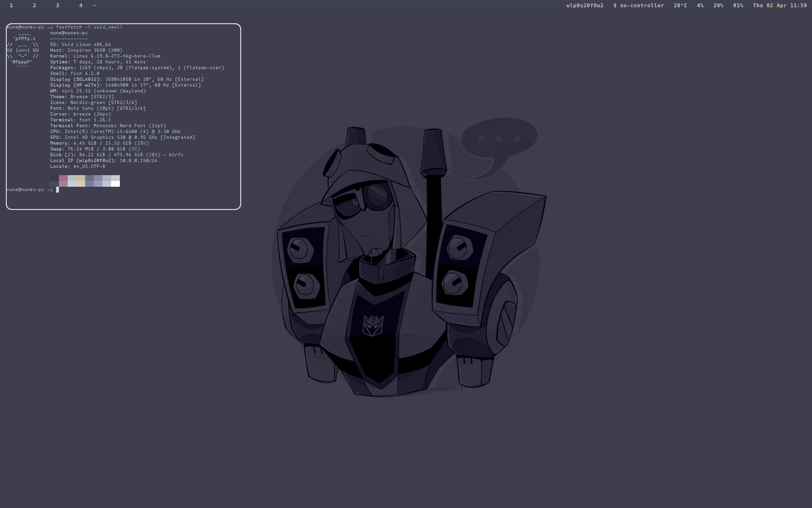Switch to workspace 1 in the top bar
This screenshot has width=812, height=508.
pos(11,5)
